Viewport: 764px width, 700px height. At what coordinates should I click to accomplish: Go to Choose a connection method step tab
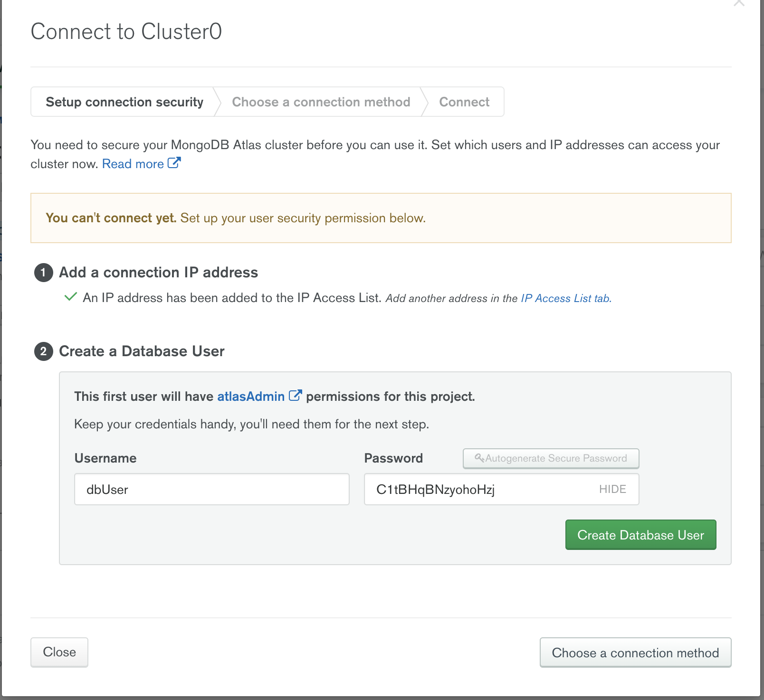(x=321, y=102)
